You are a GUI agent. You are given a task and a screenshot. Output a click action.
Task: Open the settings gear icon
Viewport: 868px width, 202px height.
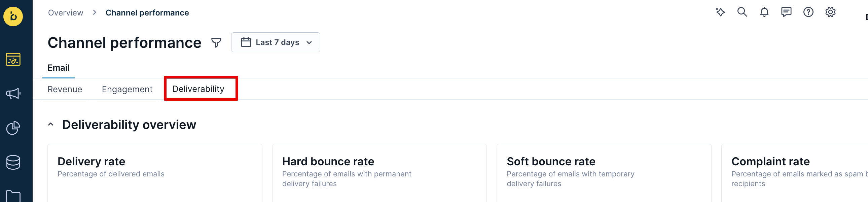tap(830, 12)
